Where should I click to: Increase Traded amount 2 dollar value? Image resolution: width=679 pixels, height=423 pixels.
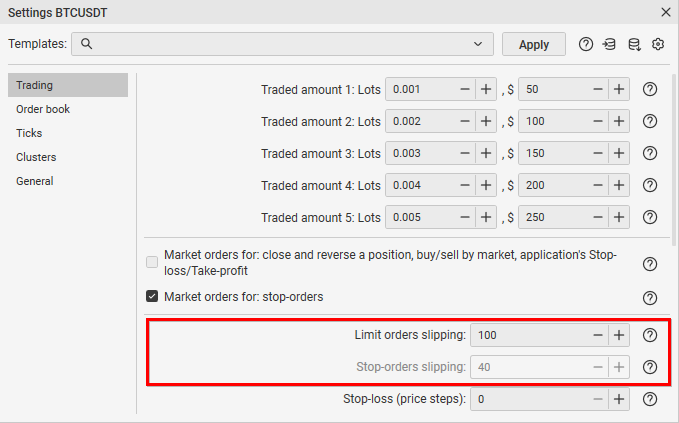coord(619,121)
